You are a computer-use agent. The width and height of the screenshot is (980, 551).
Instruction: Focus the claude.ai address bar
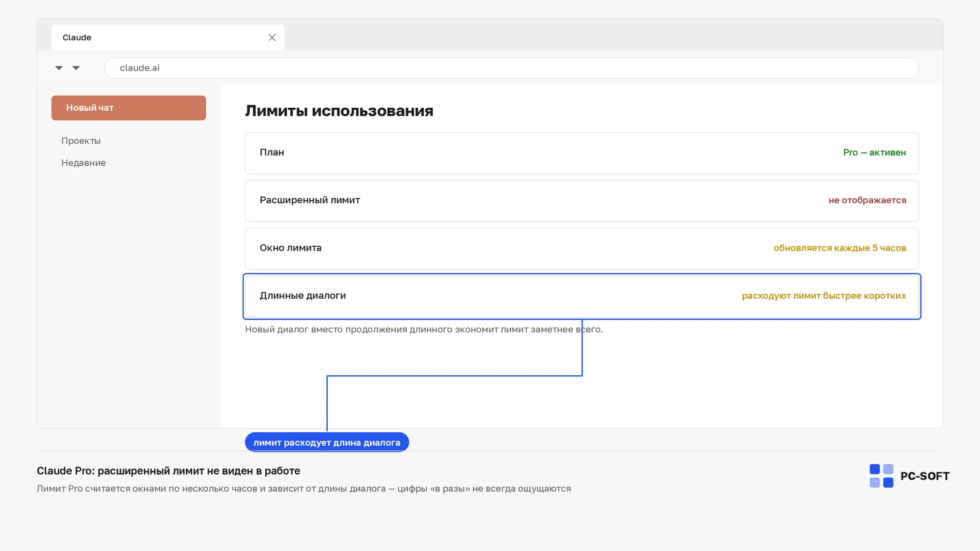(511, 68)
